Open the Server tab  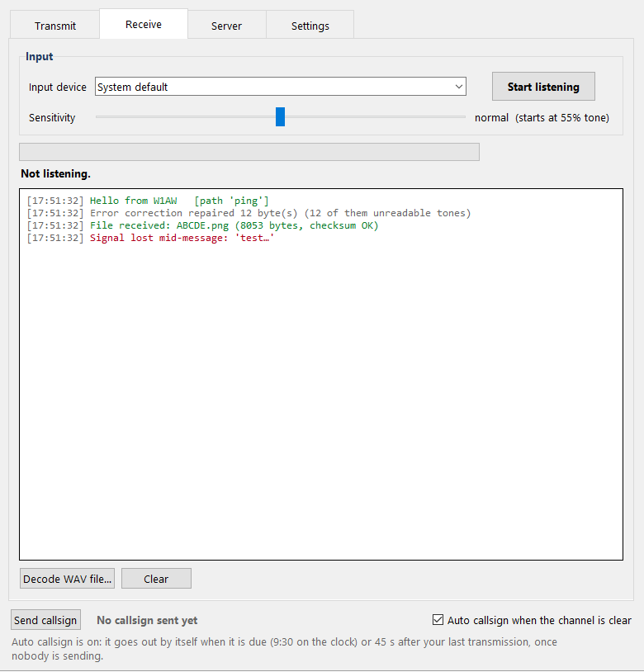tap(227, 26)
